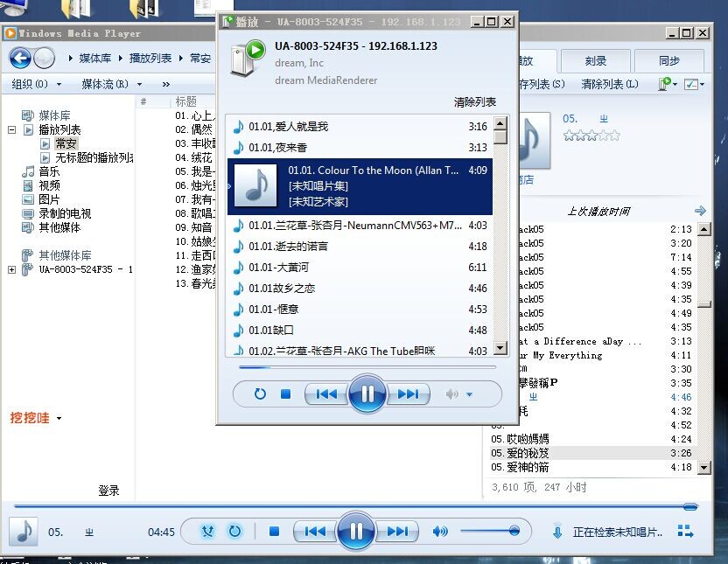Stop playback in the Play To dialog
The height and width of the screenshot is (564, 728).
[285, 394]
